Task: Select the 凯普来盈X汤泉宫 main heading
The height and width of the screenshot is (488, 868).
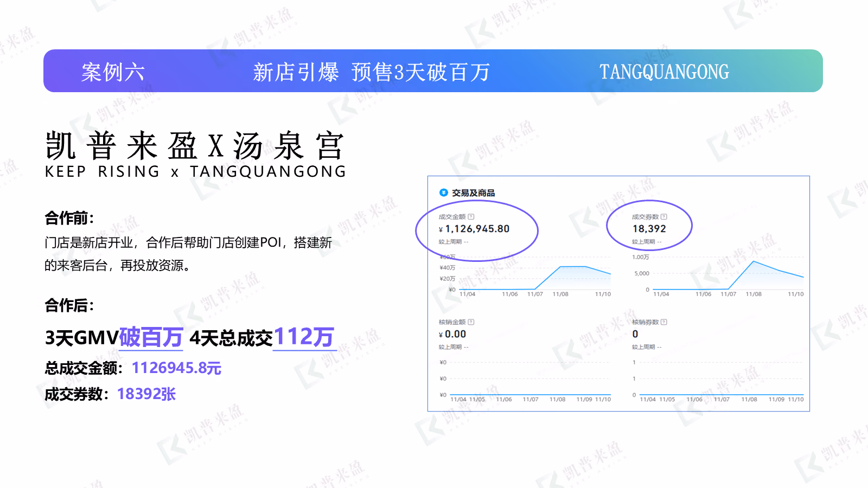Action: [x=194, y=146]
